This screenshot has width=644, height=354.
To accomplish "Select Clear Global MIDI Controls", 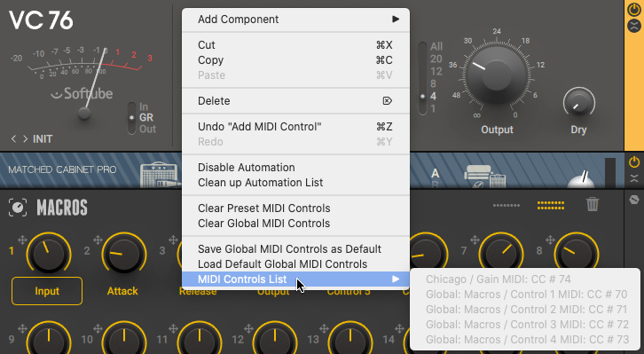I will coord(295,224).
